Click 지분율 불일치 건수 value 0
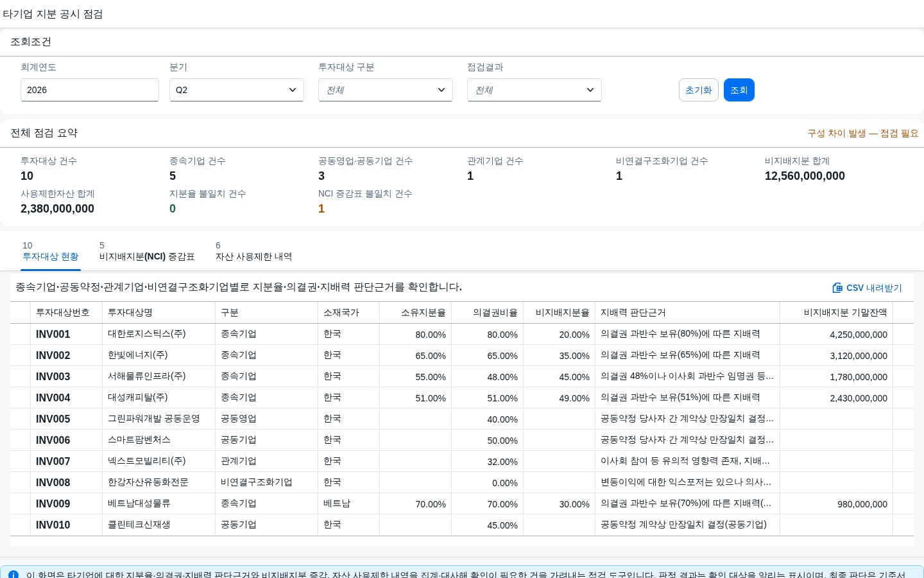The height and width of the screenshot is (578, 924). (x=173, y=209)
